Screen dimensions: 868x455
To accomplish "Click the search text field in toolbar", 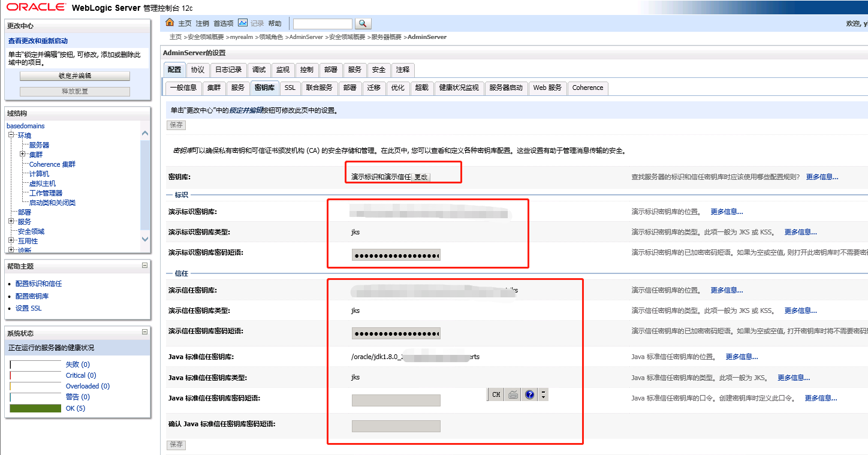I will coord(323,23).
